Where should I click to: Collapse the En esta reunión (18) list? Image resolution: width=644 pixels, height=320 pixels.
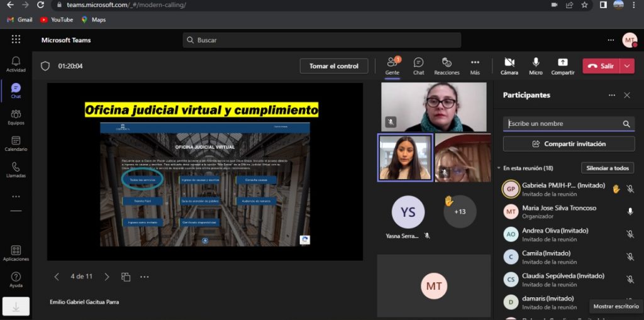click(x=499, y=168)
